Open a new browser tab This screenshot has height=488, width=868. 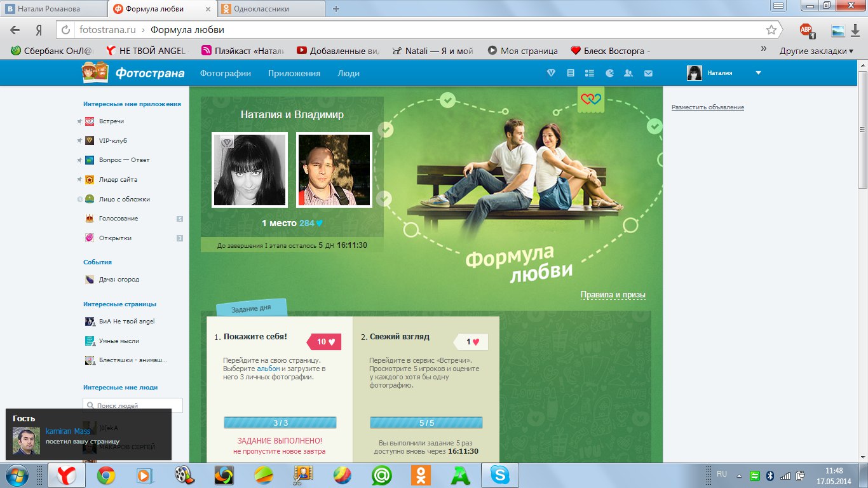coord(336,9)
